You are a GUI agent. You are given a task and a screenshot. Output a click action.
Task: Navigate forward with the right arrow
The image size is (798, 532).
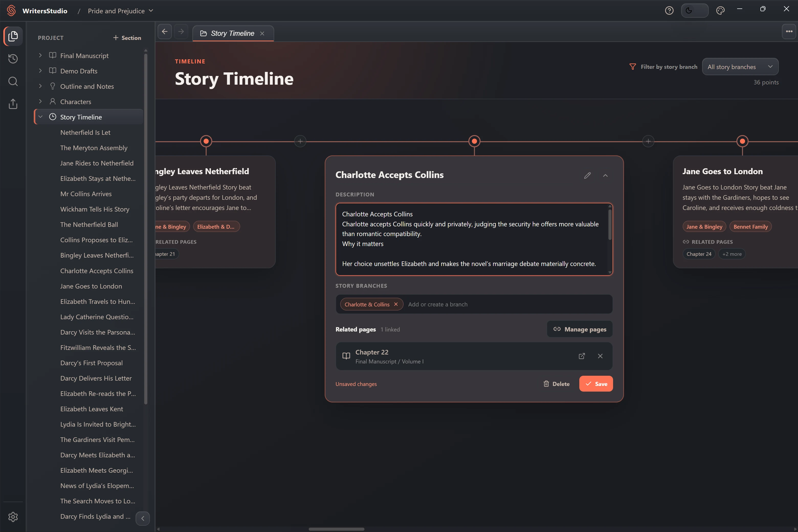click(x=181, y=31)
